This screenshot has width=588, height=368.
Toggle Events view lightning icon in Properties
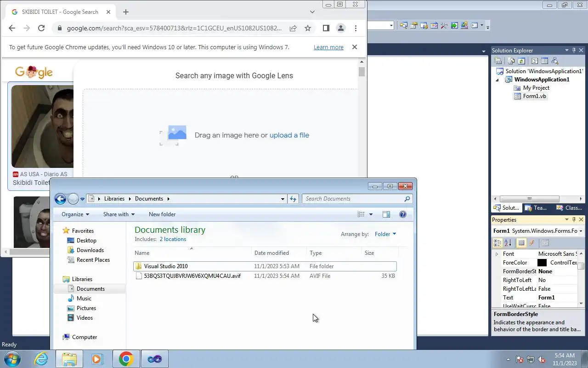click(531, 243)
